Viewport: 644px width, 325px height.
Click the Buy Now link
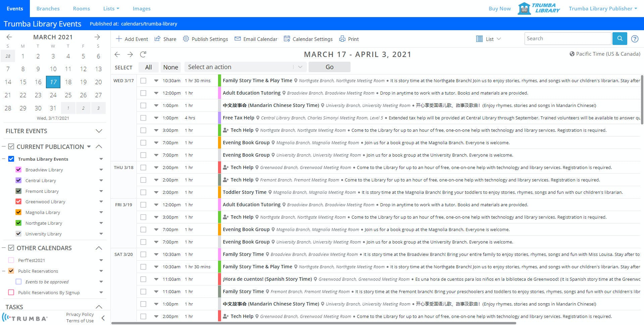pyautogui.click(x=499, y=8)
